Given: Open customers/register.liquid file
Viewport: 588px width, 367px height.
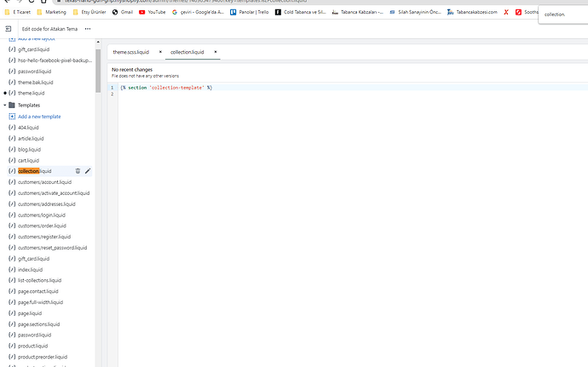Looking at the screenshot, I should click(44, 237).
